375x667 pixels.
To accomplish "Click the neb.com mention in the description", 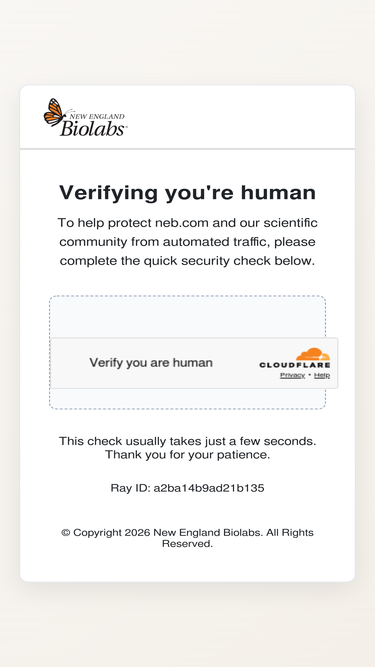I will 182,223.
